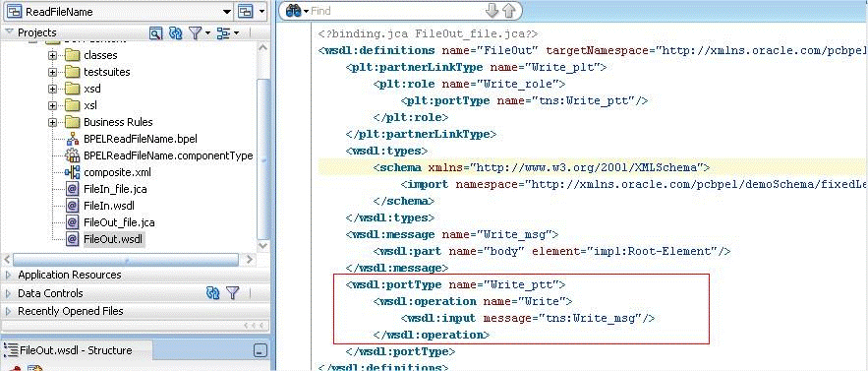
Task: Click the plt:partnerLinkType name="Write_plt" line
Action: pos(476,68)
